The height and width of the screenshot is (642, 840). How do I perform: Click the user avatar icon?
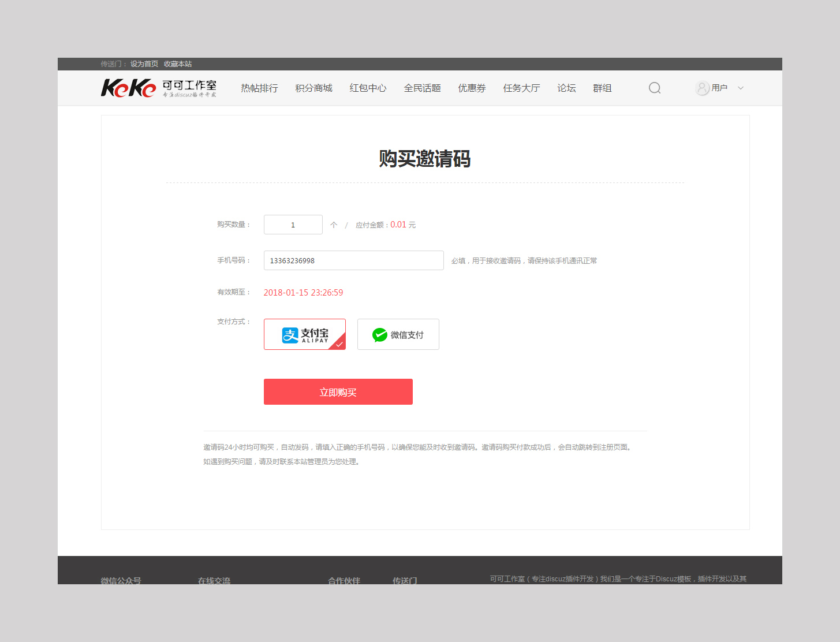702,88
